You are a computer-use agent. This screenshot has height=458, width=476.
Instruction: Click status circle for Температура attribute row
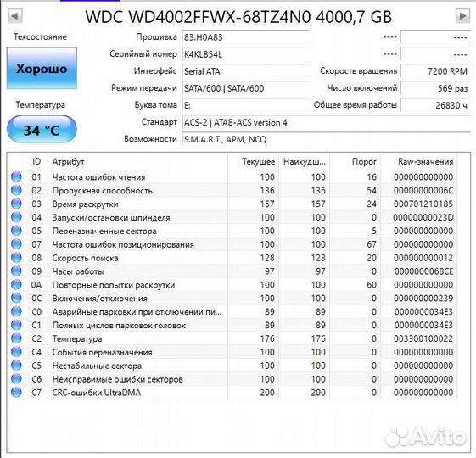(16, 338)
